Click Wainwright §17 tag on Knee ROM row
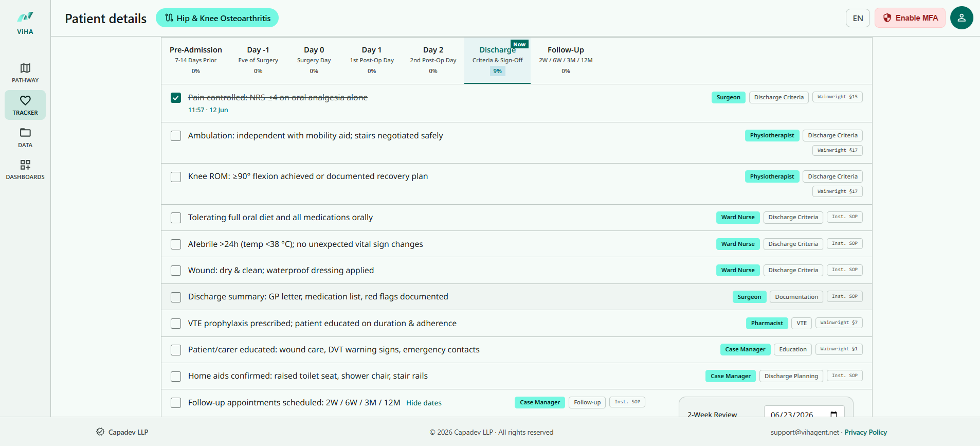The image size is (980, 446). click(837, 191)
